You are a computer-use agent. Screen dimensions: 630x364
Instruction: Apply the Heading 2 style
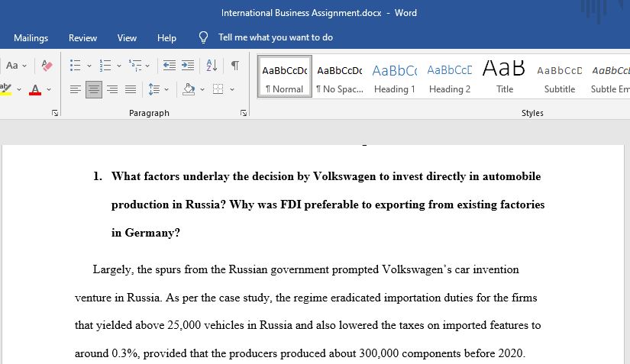tap(450, 76)
